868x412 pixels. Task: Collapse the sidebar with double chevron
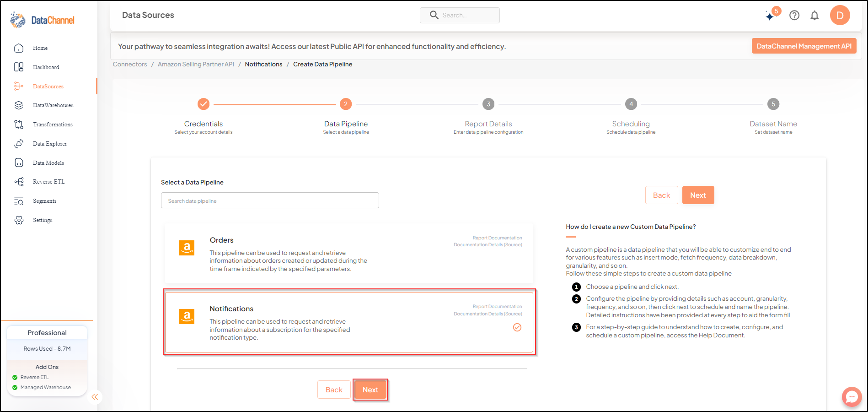point(95,397)
